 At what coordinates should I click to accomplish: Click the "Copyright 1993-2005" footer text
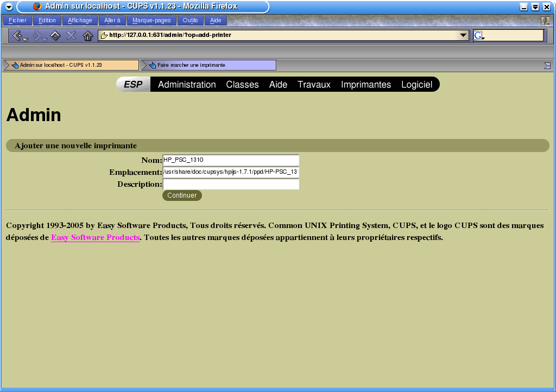click(45, 225)
